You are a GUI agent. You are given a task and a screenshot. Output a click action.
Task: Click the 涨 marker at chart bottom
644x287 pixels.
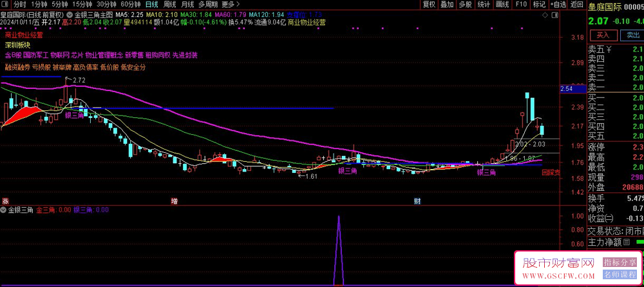click(x=5, y=201)
